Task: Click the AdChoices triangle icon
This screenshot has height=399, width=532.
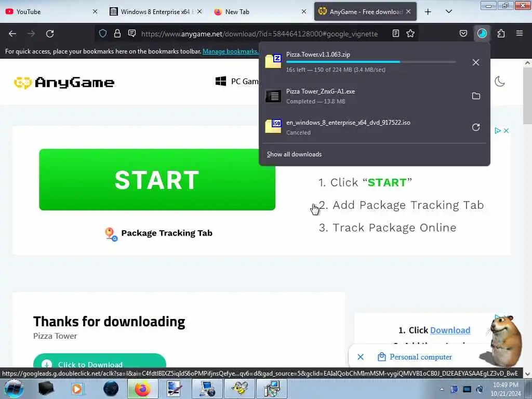Action: click(497, 130)
